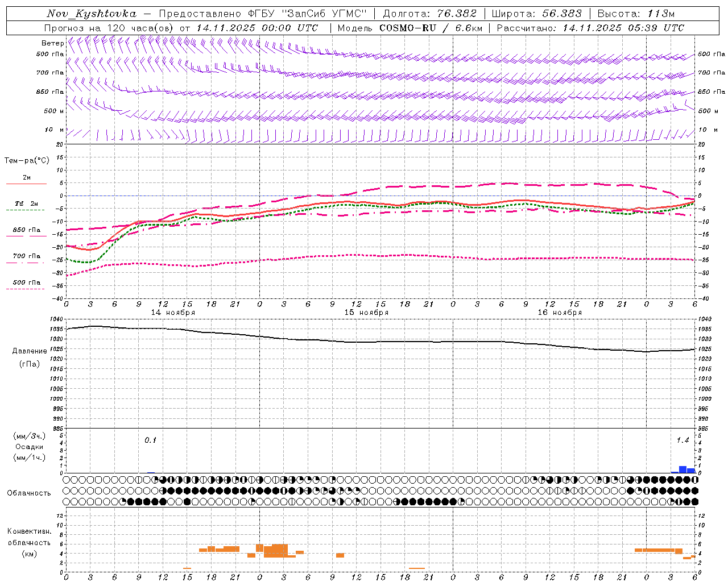Click the 850 гПа temperature legend line sample
Image resolution: width=728 pixels, height=582 pixels.
coord(26,236)
